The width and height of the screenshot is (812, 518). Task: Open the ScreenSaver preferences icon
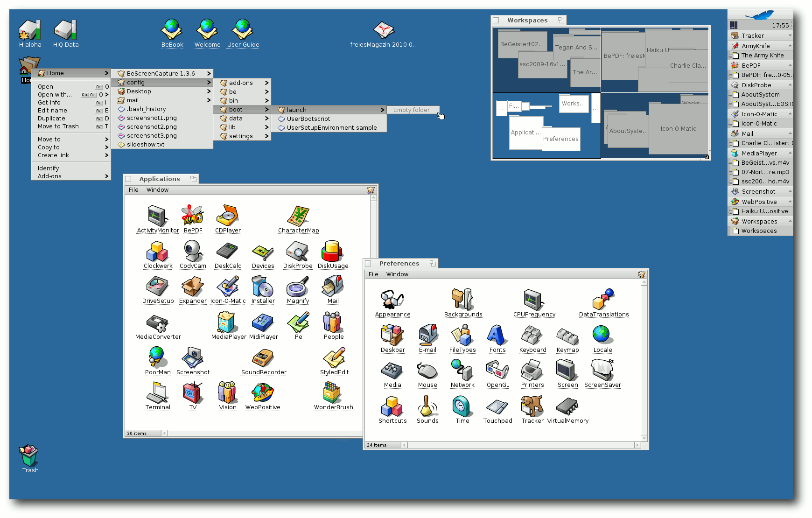(x=602, y=371)
